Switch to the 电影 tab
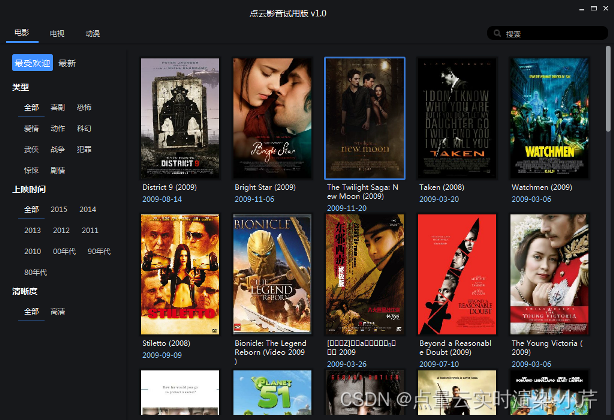614x420 pixels. tap(22, 33)
